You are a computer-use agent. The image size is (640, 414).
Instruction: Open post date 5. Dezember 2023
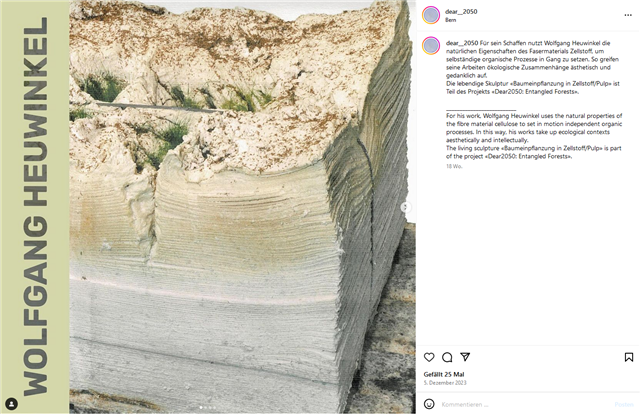click(444, 383)
